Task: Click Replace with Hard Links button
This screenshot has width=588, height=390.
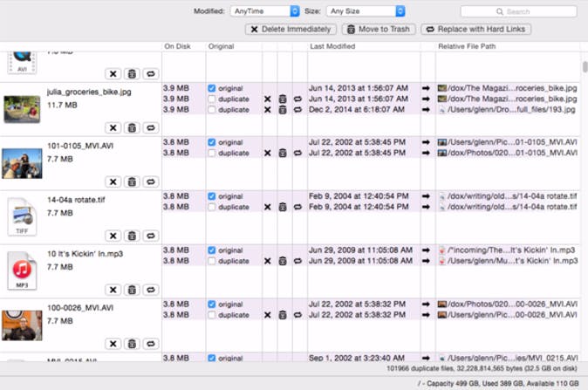Action: [x=475, y=30]
